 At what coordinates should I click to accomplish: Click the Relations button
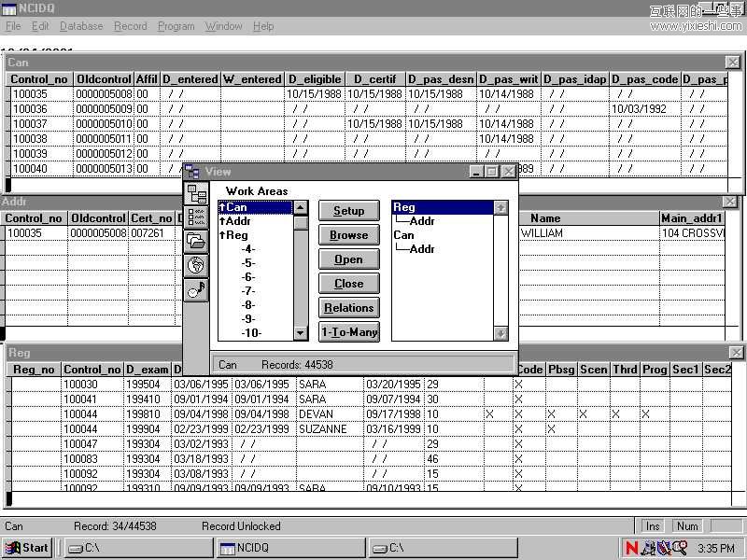[x=348, y=308]
